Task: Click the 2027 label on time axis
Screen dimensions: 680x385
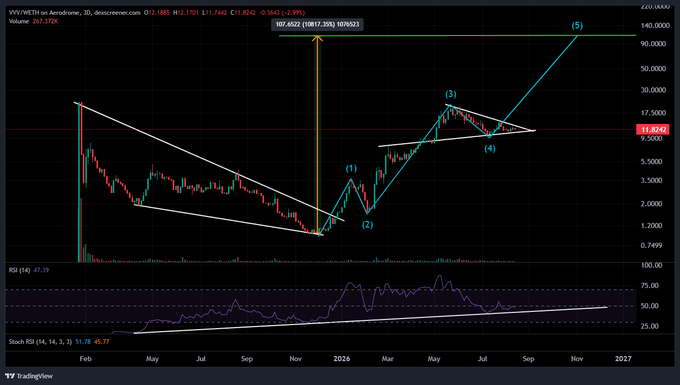Action: click(x=623, y=359)
